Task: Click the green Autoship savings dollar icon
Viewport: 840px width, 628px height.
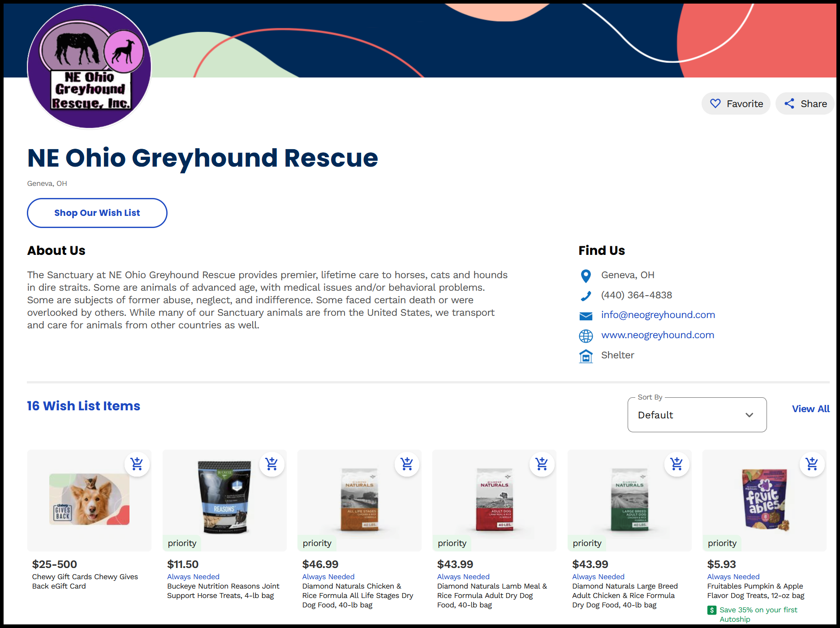Action: coord(712,610)
